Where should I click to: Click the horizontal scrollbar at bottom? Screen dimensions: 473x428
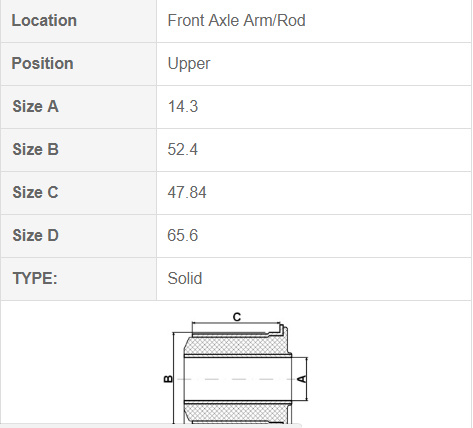[x=151, y=426]
